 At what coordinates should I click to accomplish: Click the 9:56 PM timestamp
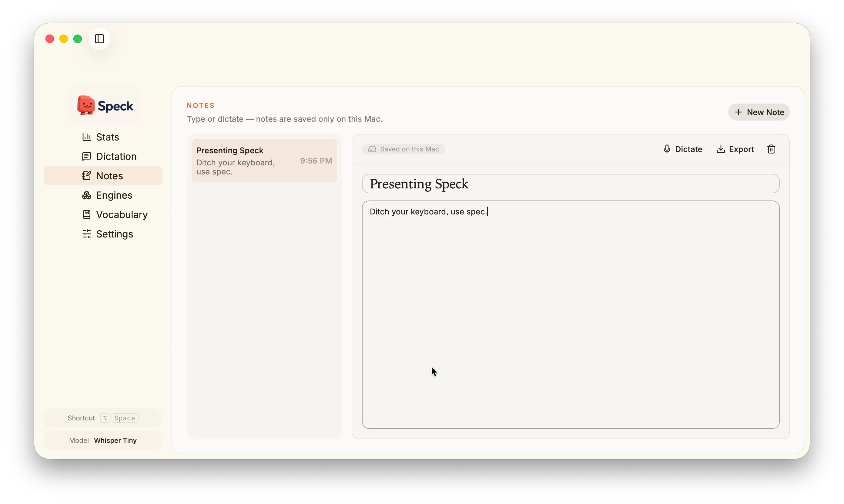316,161
